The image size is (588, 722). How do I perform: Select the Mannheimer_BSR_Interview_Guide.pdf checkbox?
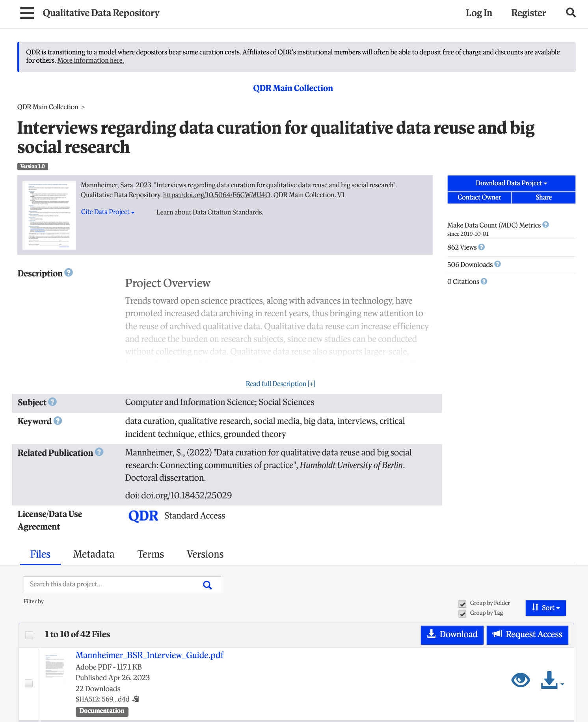tap(29, 683)
